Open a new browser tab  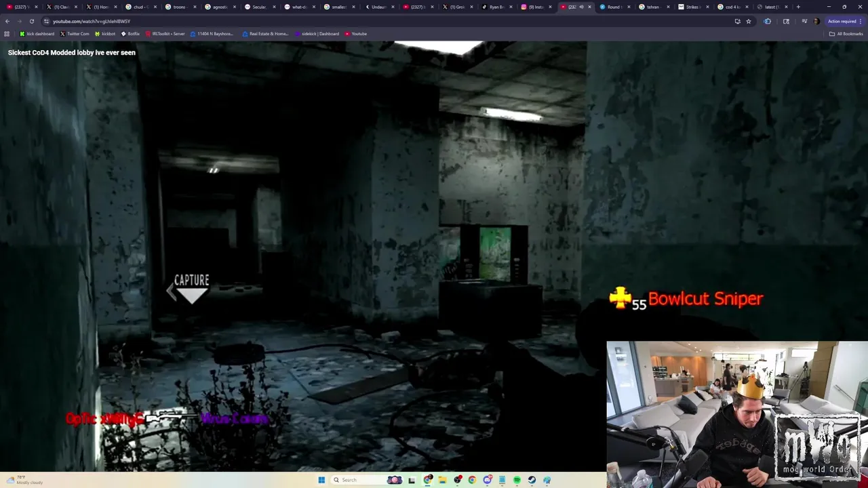(798, 7)
